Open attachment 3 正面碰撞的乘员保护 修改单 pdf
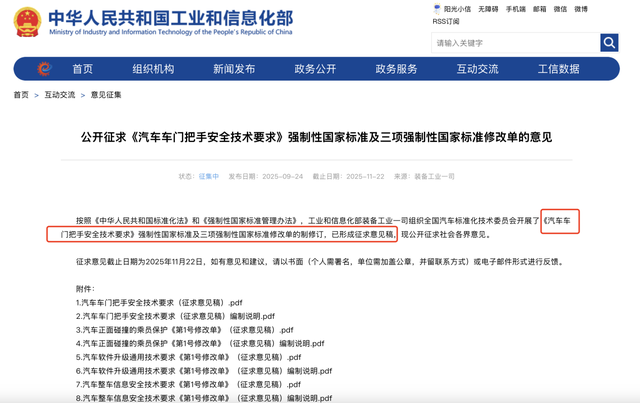The image size is (640, 403). click(184, 330)
